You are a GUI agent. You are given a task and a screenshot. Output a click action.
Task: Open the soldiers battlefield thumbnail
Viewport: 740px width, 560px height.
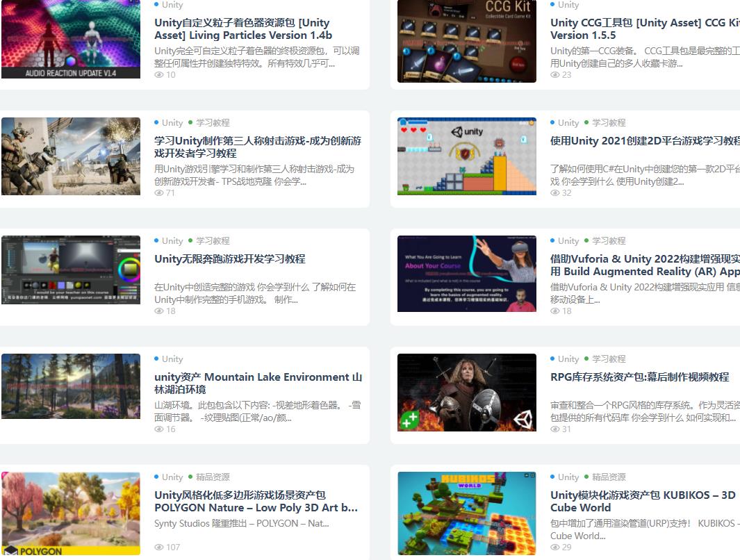coord(71,156)
